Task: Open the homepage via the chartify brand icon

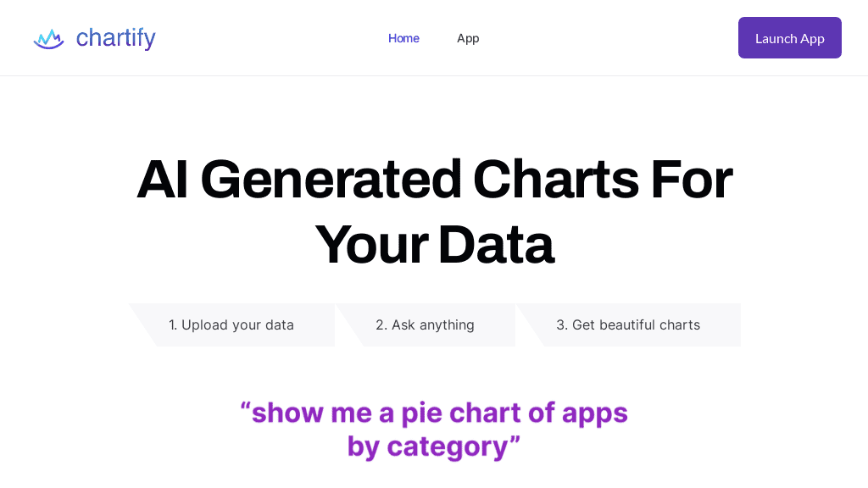Action: click(48, 37)
